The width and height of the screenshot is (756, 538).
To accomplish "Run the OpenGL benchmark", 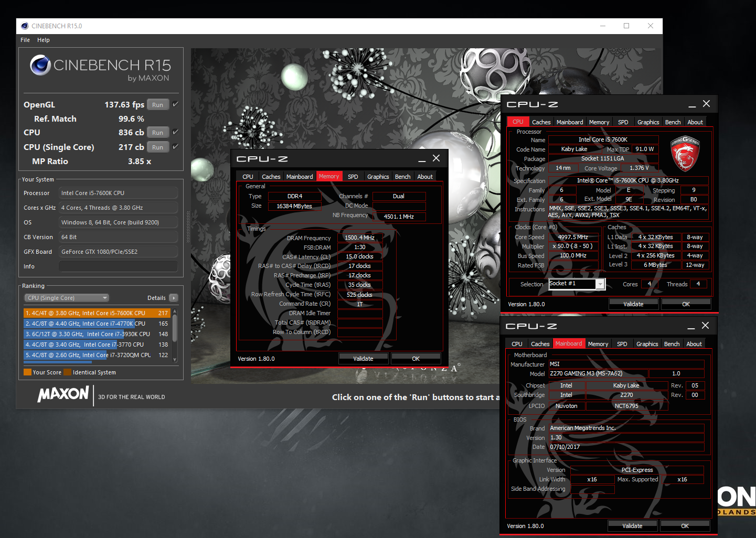I will click(158, 105).
